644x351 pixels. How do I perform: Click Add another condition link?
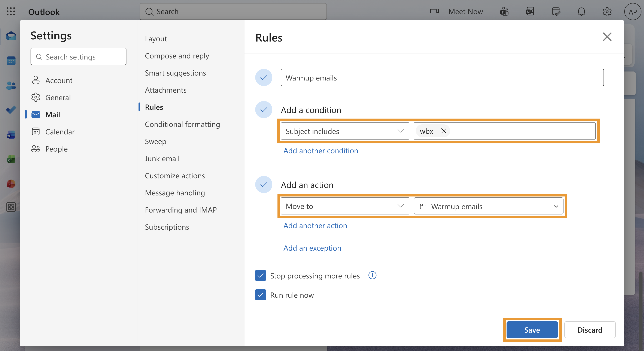[321, 150]
